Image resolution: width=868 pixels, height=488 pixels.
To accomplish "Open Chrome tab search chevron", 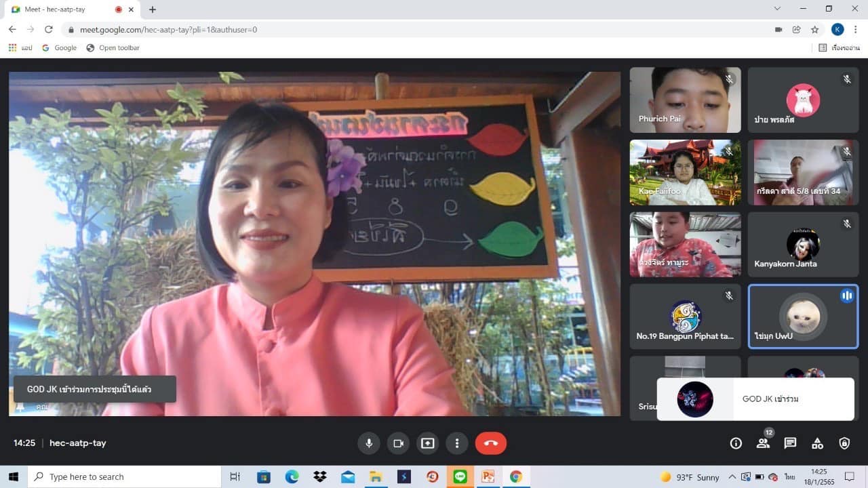I will 777,9.
